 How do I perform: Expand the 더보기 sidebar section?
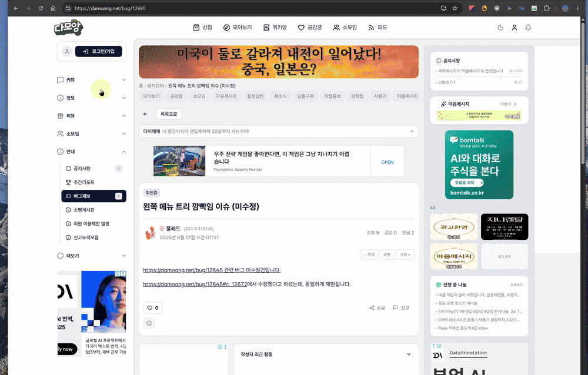[92, 256]
